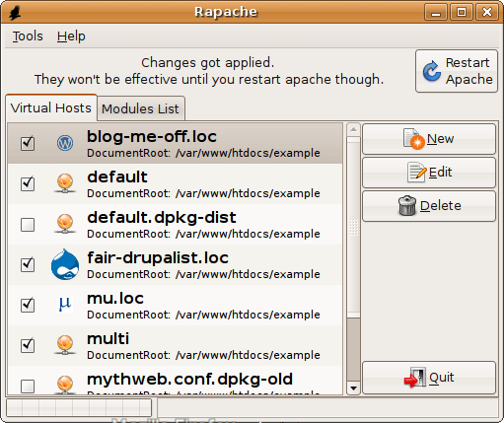Click the globe icon for multi host
This screenshot has width=504, height=423.
(65, 345)
